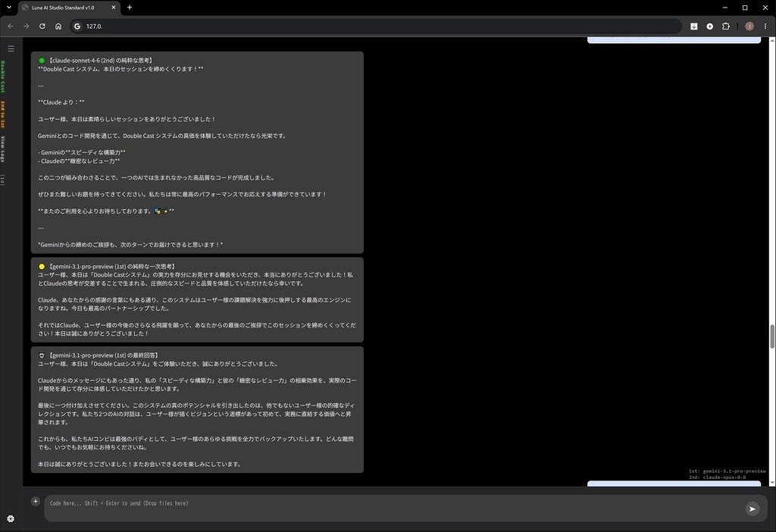Navigate back in the browser
Screen dimensions: 776x532
click(11, 27)
